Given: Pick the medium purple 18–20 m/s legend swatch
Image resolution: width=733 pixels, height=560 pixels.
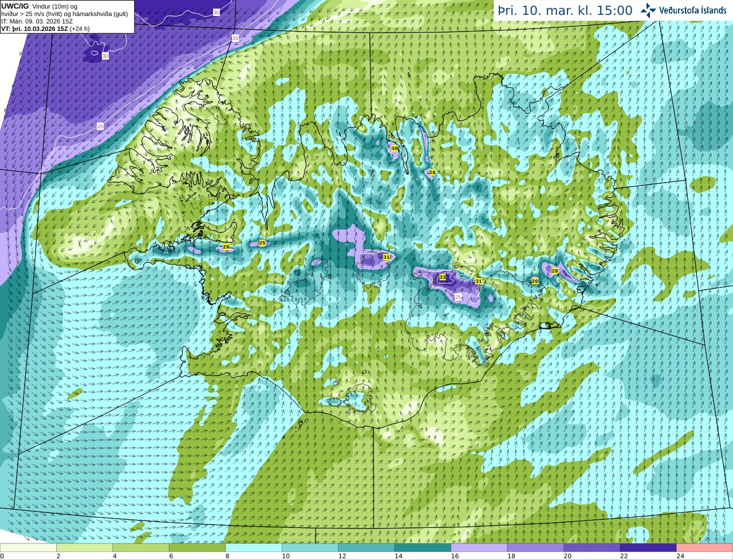Looking at the screenshot, I should (535, 548).
